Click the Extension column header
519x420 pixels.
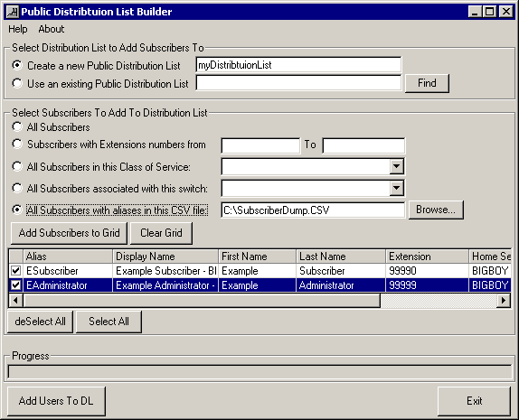click(427, 257)
